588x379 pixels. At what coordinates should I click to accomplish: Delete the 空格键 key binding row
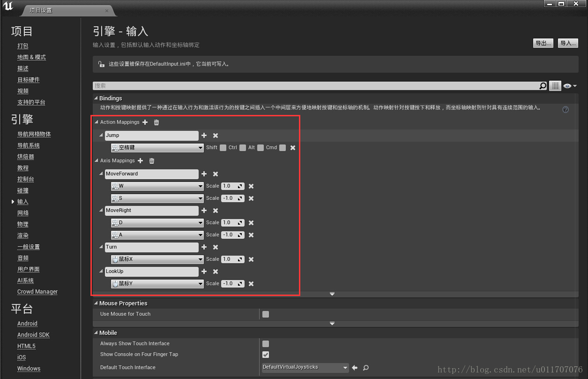293,148
